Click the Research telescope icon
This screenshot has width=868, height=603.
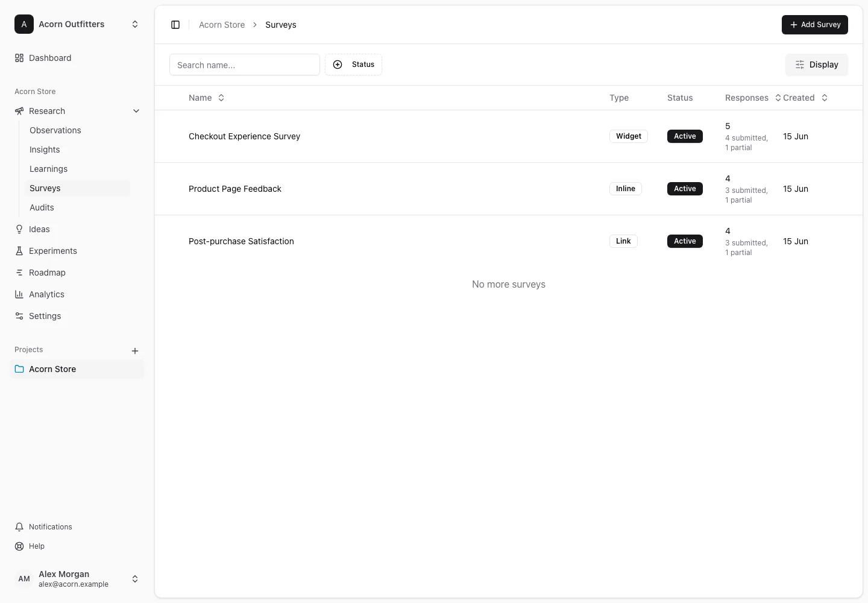point(19,111)
